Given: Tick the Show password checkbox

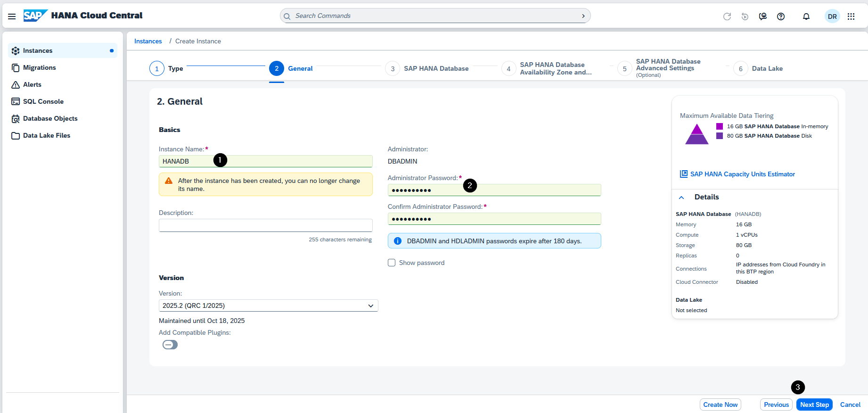Looking at the screenshot, I should point(392,263).
